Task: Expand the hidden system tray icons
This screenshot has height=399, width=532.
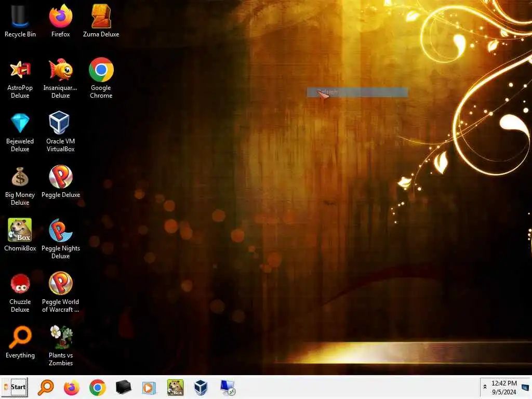Action: pyautogui.click(x=485, y=387)
